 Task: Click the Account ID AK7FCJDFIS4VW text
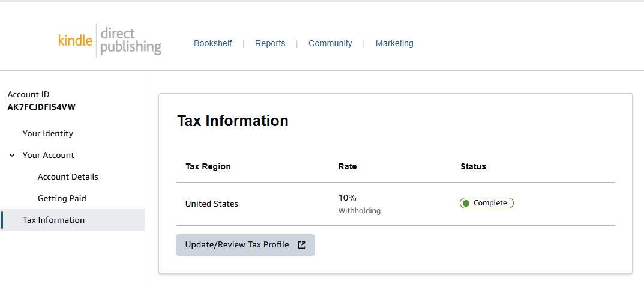(x=41, y=107)
